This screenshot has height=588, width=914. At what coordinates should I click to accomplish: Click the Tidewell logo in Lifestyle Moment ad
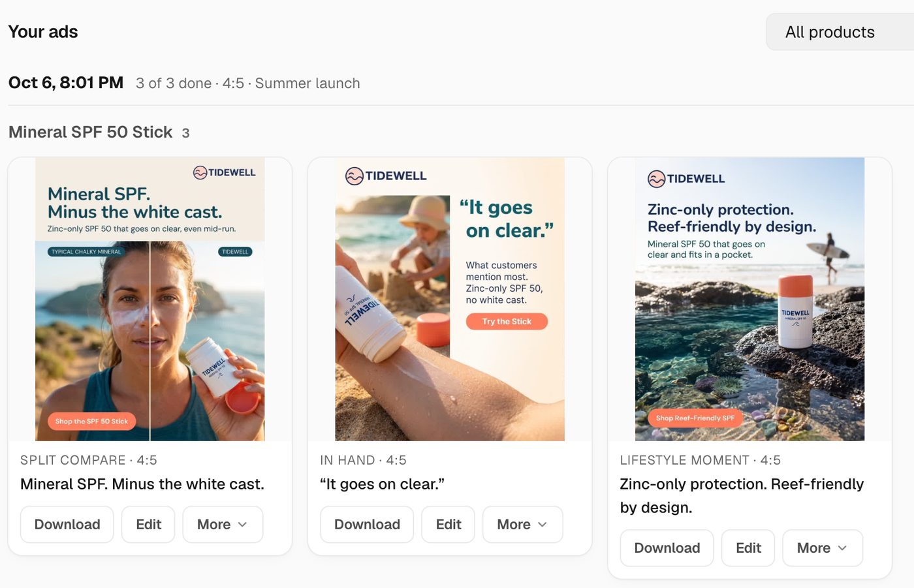click(x=686, y=178)
